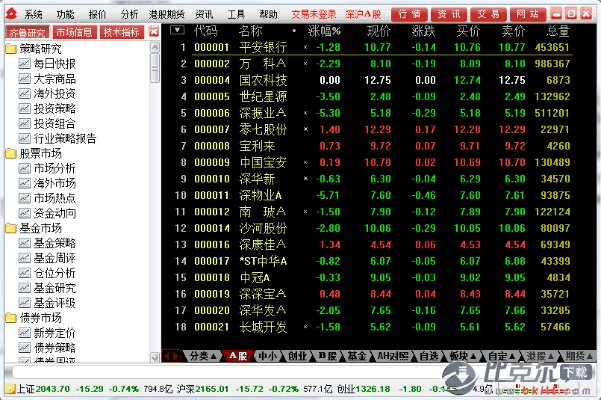Open the 行业策略报告 item
Screen dimensions: 601x400
click(x=57, y=139)
